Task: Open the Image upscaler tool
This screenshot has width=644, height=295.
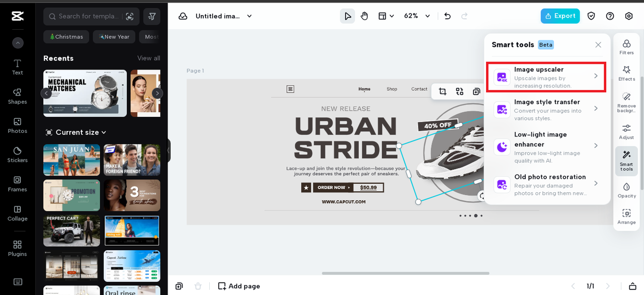Action: [546, 77]
